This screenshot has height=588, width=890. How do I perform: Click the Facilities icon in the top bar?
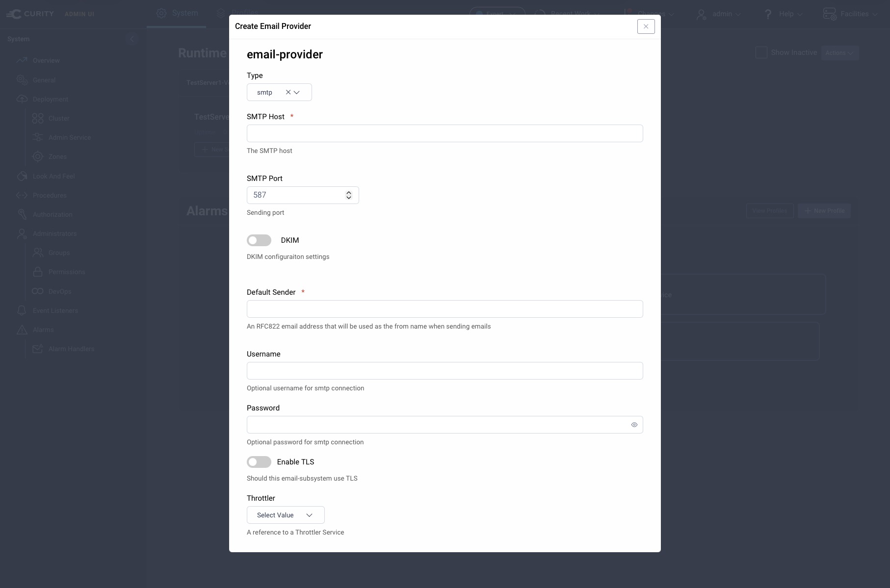click(x=830, y=14)
